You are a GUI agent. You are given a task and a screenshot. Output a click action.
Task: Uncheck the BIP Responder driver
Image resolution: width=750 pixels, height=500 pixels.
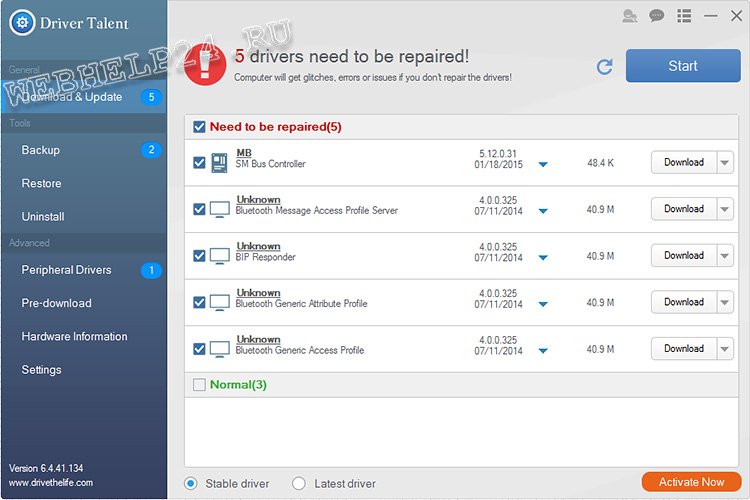click(x=199, y=256)
